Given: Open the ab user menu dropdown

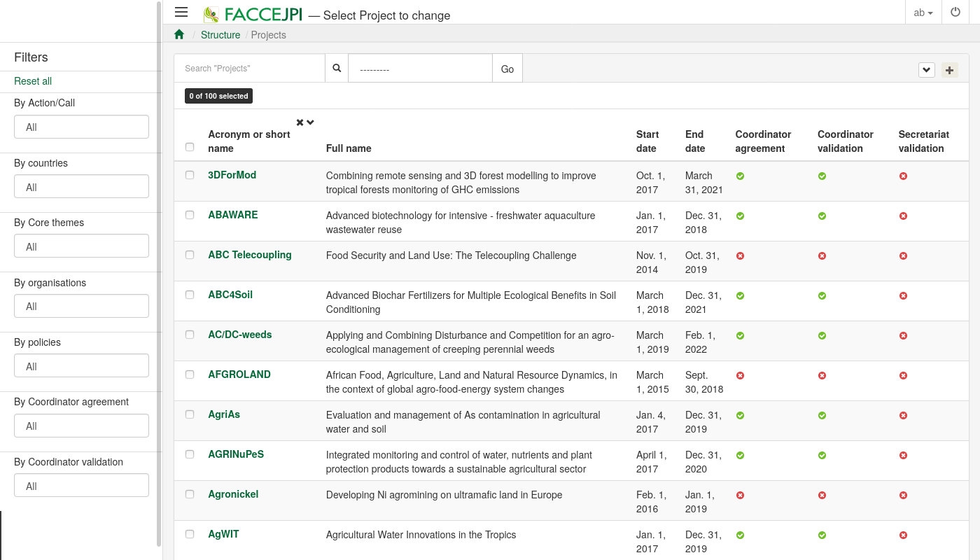Looking at the screenshot, I should coord(923,13).
